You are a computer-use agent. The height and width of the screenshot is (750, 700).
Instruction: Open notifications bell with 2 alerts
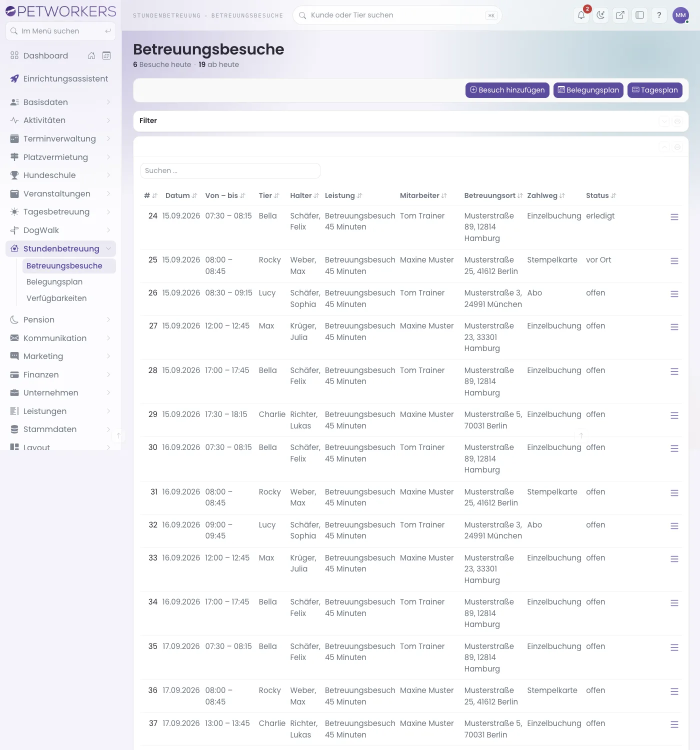[x=581, y=15]
